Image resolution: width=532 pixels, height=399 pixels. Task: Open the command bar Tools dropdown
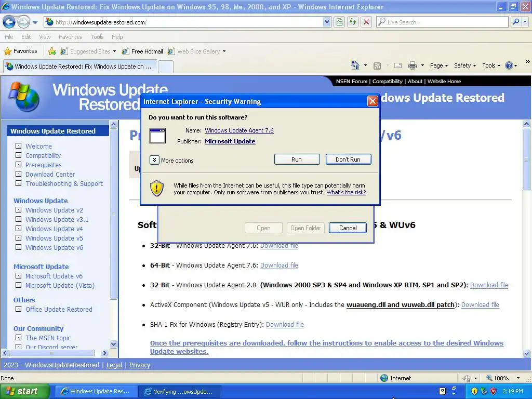tap(491, 65)
